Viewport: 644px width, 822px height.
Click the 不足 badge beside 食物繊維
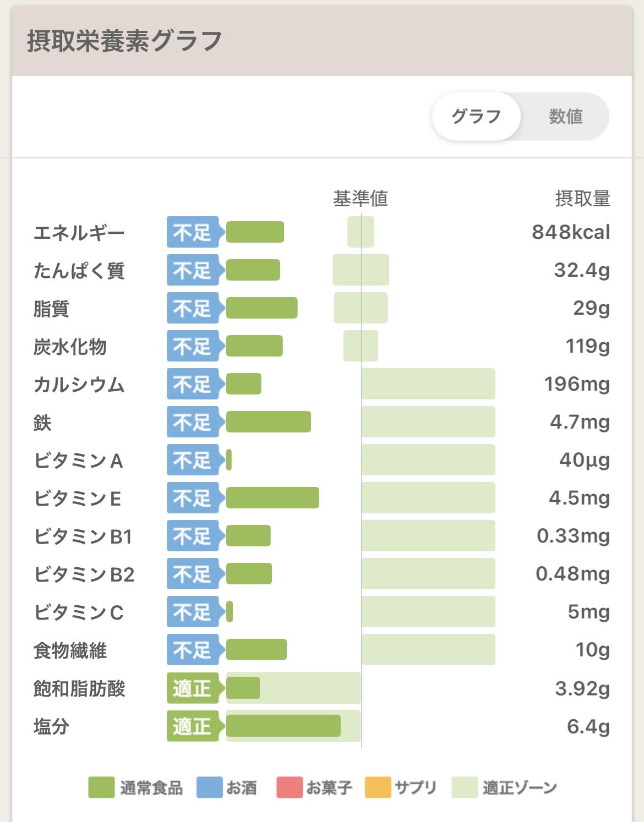click(x=195, y=650)
